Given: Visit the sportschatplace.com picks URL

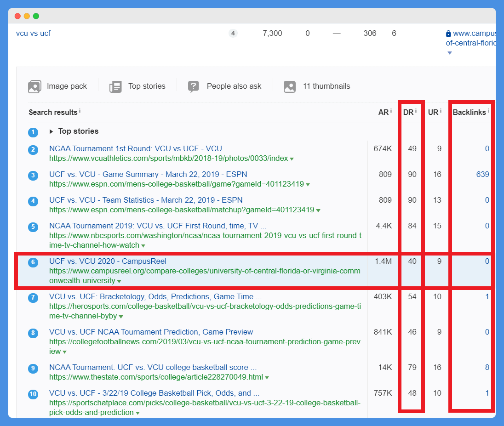Looking at the screenshot, I should (x=205, y=407).
